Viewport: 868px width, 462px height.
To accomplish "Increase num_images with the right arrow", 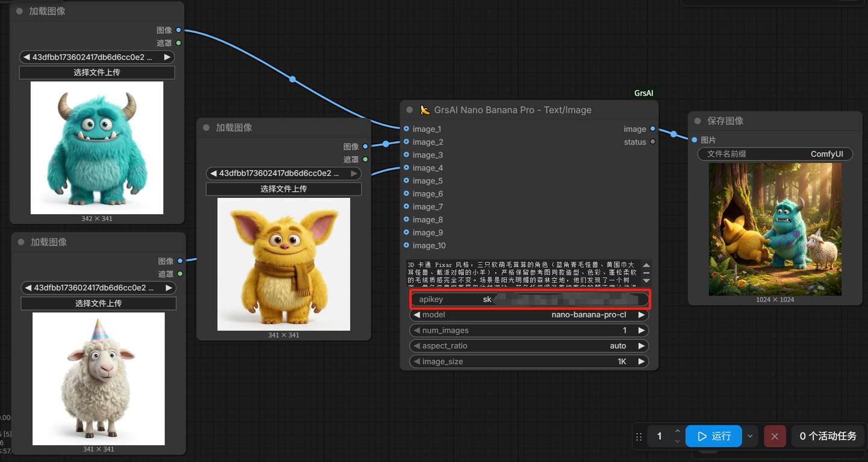I will coord(641,331).
